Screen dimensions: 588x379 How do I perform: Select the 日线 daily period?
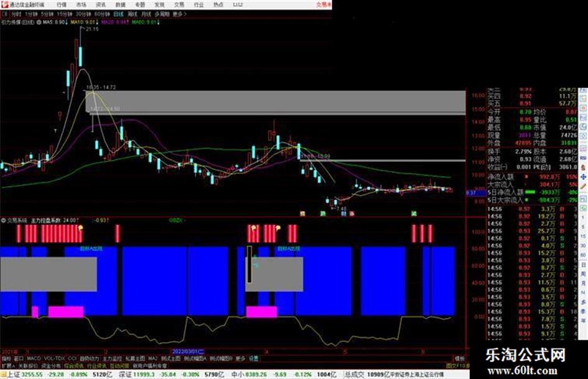click(118, 14)
